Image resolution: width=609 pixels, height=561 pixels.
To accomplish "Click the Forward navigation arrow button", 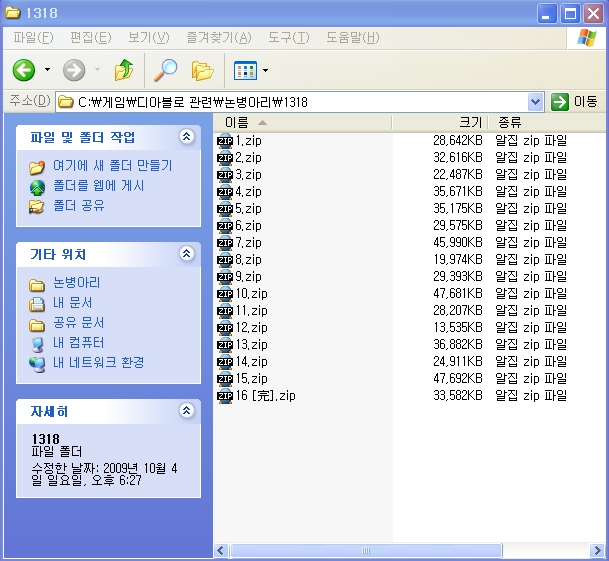I will [74, 70].
